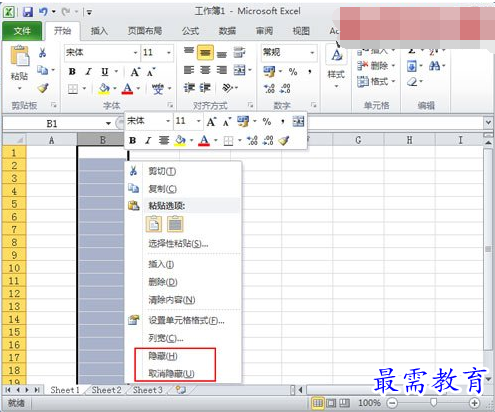Viewport: 495px width, 412px height.
Task: Switch to the 数据 Data tab
Action: (x=227, y=31)
